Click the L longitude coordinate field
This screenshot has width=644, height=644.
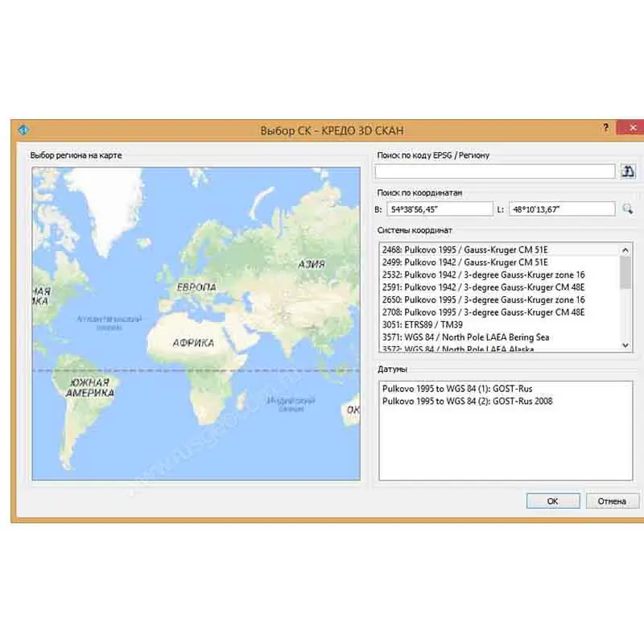[x=563, y=209]
